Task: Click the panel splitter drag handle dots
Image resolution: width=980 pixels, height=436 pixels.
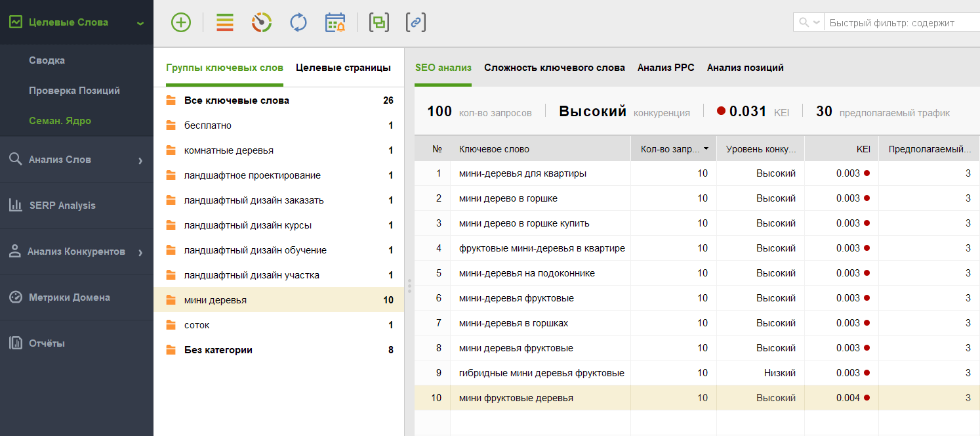Action: coord(409,286)
